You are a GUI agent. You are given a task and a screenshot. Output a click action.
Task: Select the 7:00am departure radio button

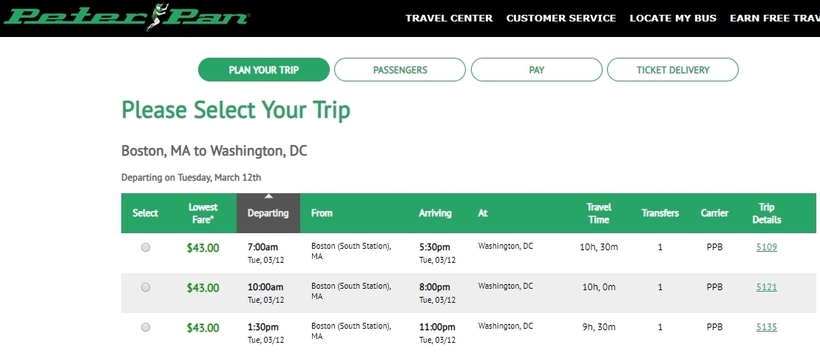click(x=145, y=247)
